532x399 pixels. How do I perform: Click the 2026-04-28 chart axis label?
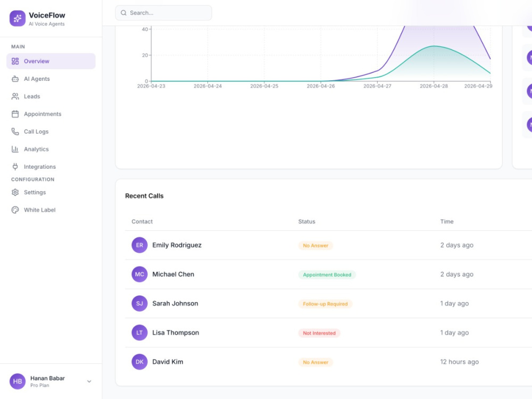[434, 86]
